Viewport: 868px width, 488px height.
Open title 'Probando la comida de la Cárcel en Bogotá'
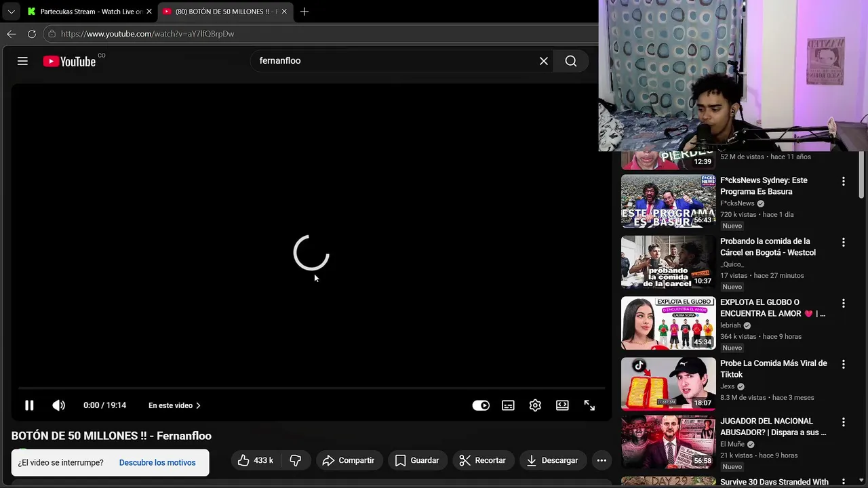coord(768,247)
